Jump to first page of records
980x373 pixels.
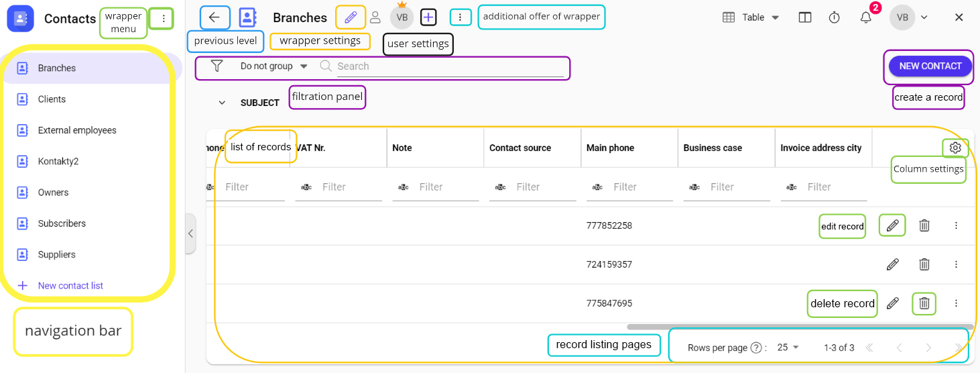click(869, 348)
